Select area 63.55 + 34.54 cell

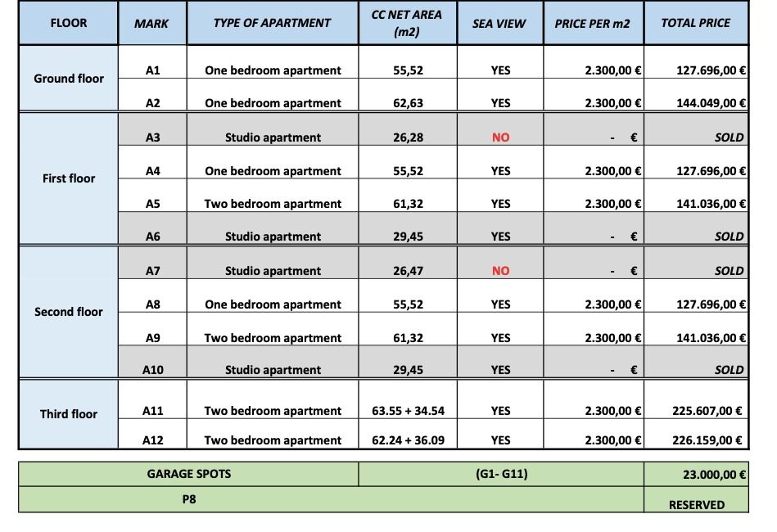[x=408, y=399]
